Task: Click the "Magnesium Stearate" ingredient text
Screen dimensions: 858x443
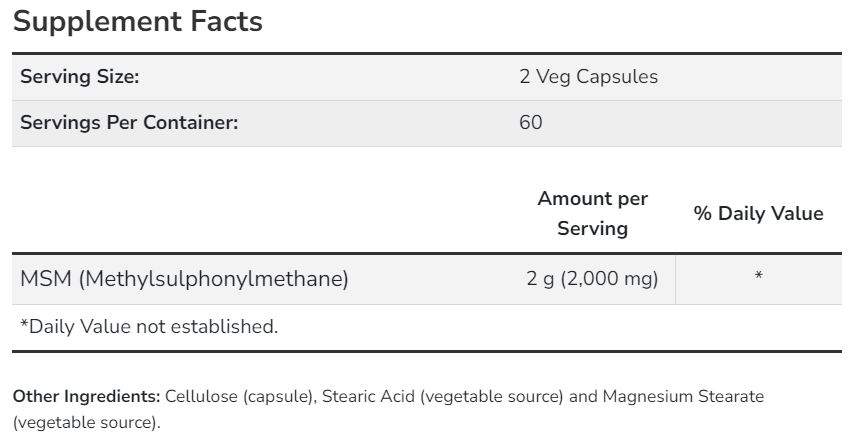Action: click(x=681, y=397)
